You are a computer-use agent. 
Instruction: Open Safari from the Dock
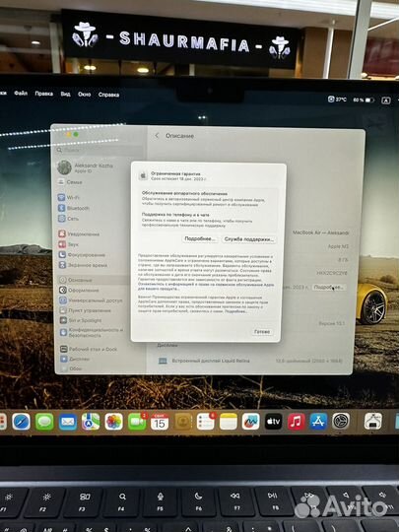21,422
